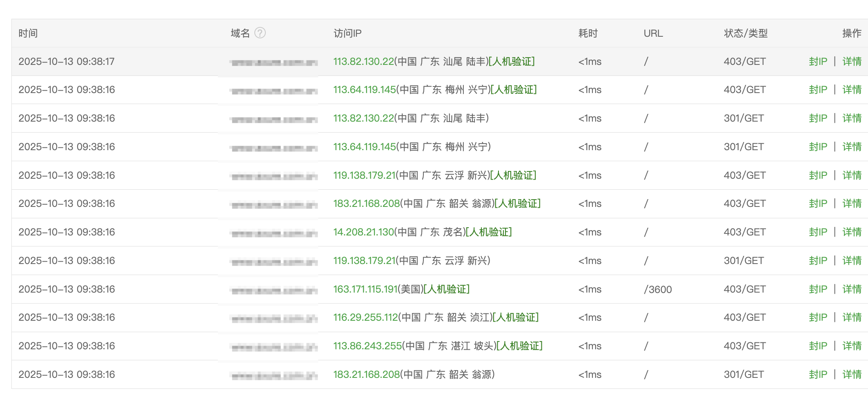Click 封IP in the 14.208.21.130 row
Viewport: 868px width, 395px height.
(818, 232)
